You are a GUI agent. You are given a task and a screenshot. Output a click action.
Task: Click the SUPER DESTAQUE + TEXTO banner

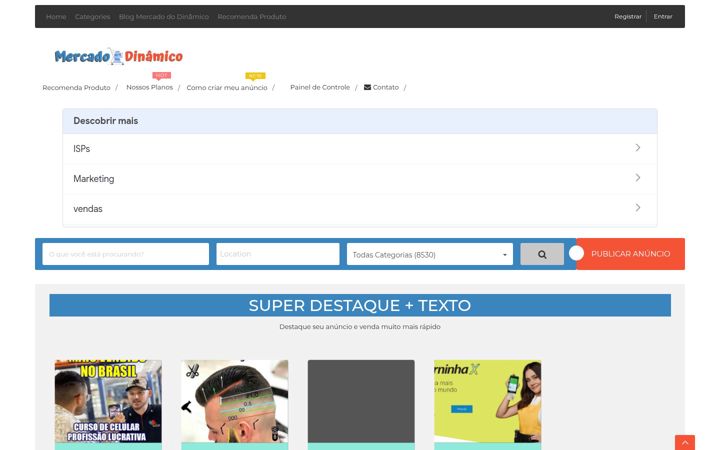click(x=360, y=305)
